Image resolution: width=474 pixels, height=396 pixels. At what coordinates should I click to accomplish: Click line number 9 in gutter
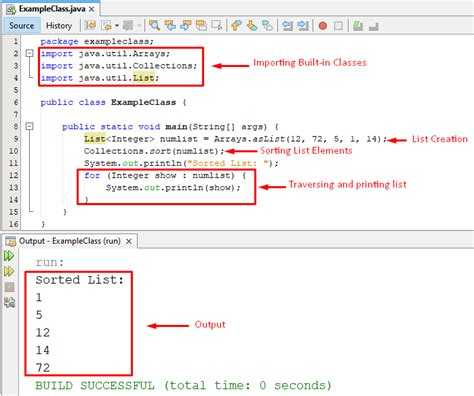[x=16, y=139]
